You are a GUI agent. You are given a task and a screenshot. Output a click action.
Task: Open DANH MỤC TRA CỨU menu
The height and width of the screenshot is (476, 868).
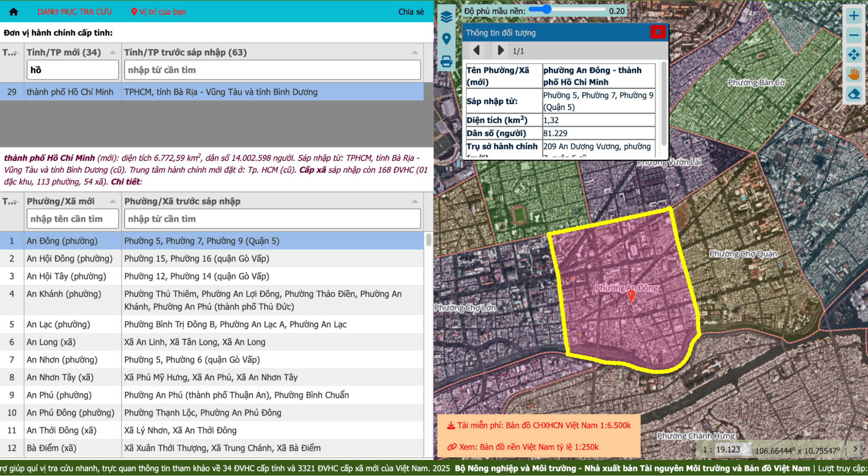74,12
